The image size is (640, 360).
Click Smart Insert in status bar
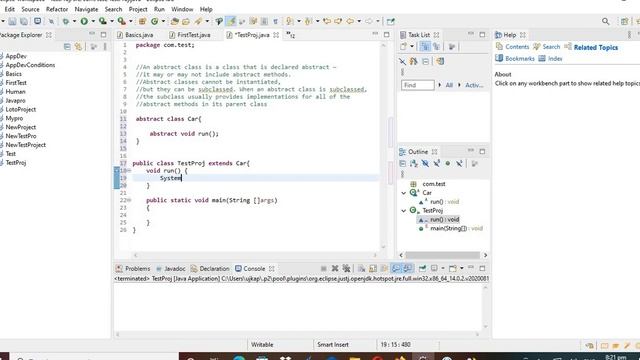[333, 345]
